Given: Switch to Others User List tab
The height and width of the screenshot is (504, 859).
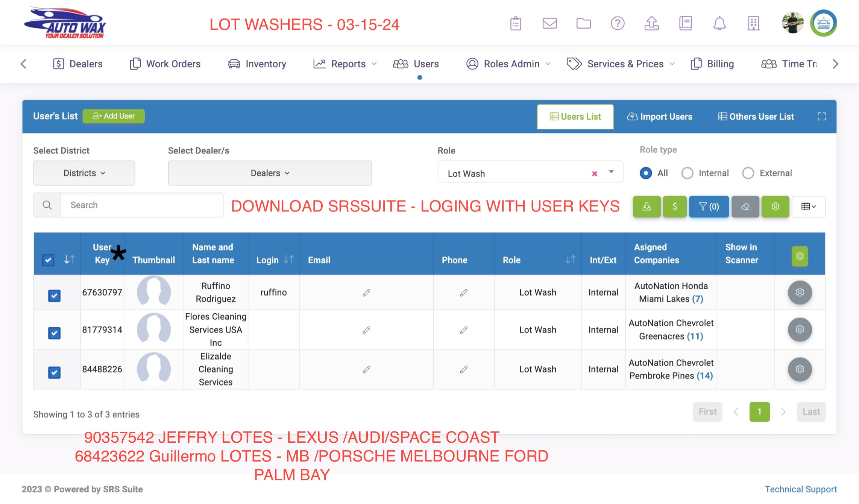Looking at the screenshot, I should point(756,117).
